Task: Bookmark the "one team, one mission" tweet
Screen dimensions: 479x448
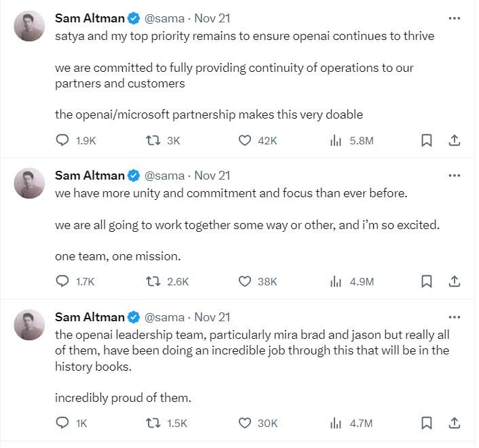Action: [x=426, y=281]
